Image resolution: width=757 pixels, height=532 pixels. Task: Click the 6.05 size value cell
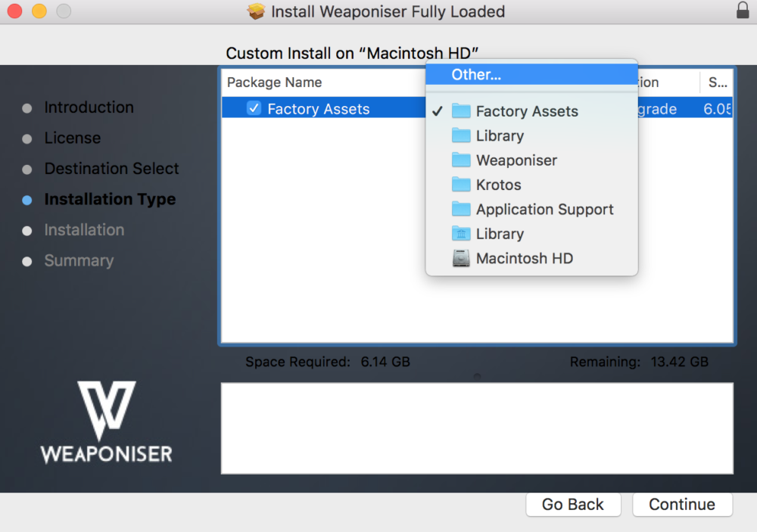point(718,109)
